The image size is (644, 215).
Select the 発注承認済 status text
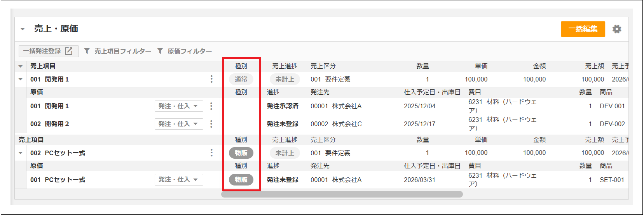click(x=283, y=106)
